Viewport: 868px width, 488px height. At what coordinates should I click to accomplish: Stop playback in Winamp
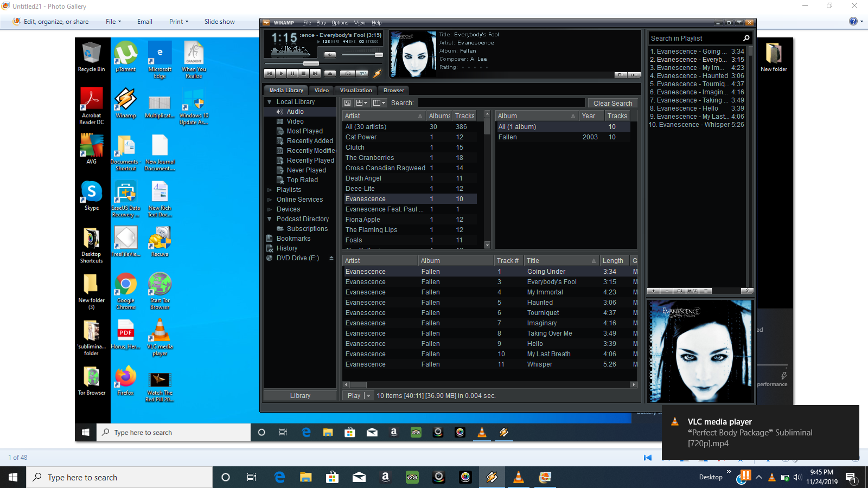[x=304, y=73]
